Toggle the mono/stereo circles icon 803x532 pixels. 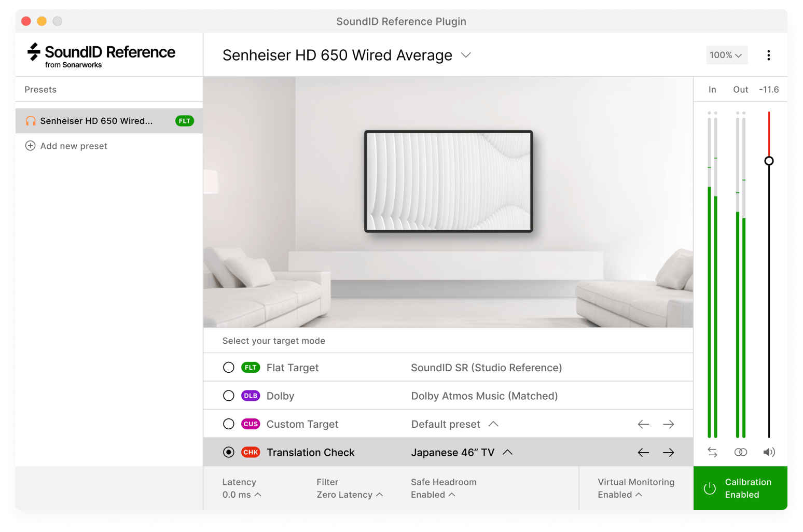[740, 452]
